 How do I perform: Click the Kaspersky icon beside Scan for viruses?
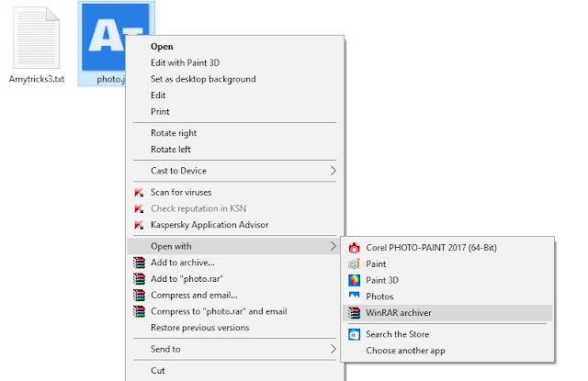pos(139,193)
